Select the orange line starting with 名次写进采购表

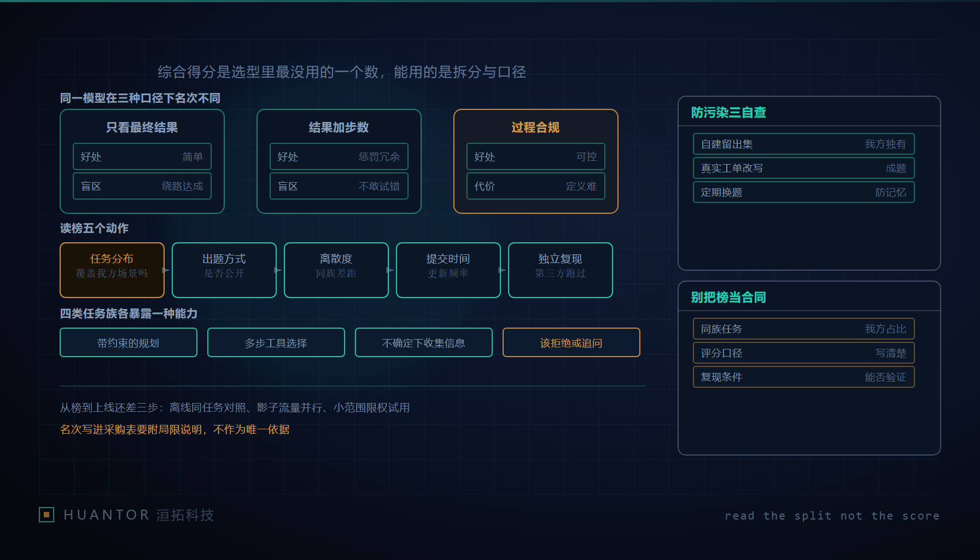click(x=174, y=429)
